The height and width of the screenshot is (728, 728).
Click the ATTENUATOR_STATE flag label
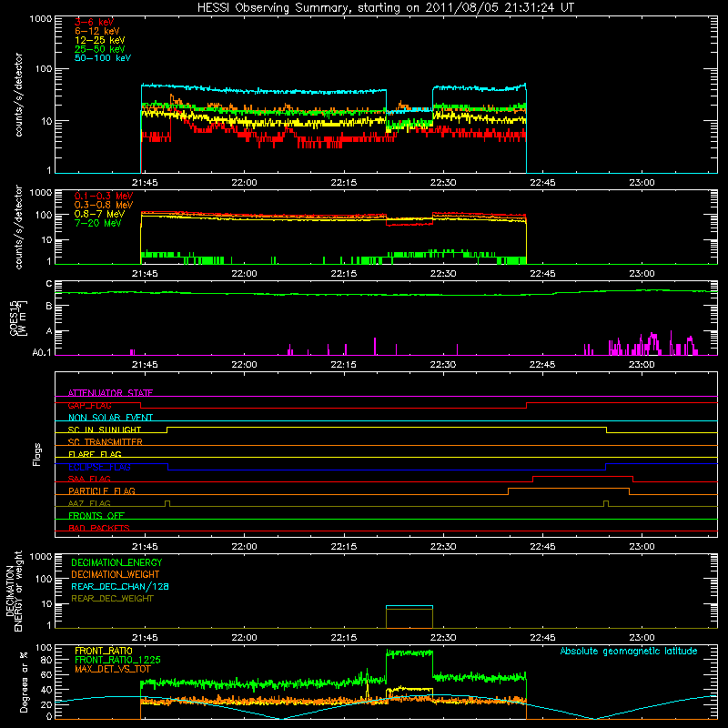110,393
